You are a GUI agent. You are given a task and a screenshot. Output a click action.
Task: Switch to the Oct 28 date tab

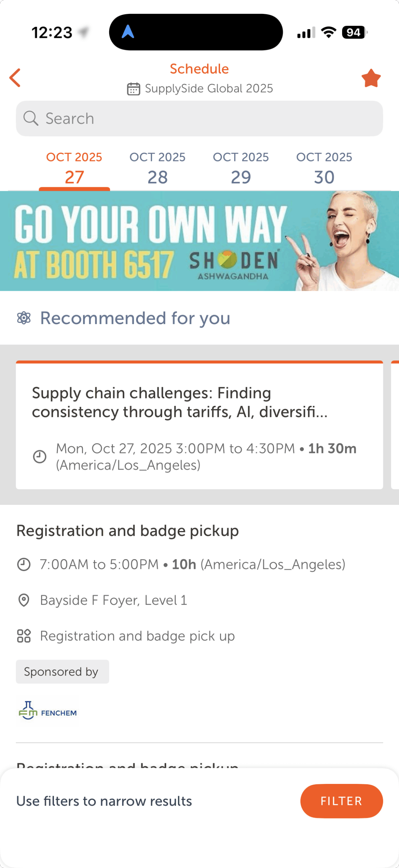coord(158,169)
